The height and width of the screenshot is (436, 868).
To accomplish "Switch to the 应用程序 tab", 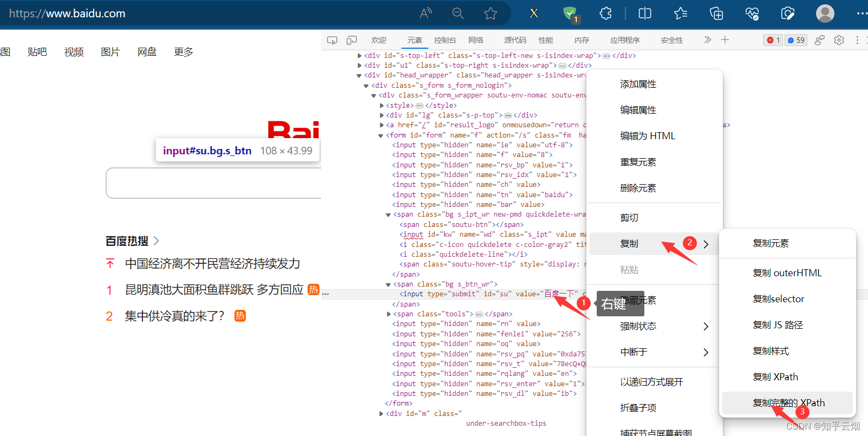I will (625, 40).
